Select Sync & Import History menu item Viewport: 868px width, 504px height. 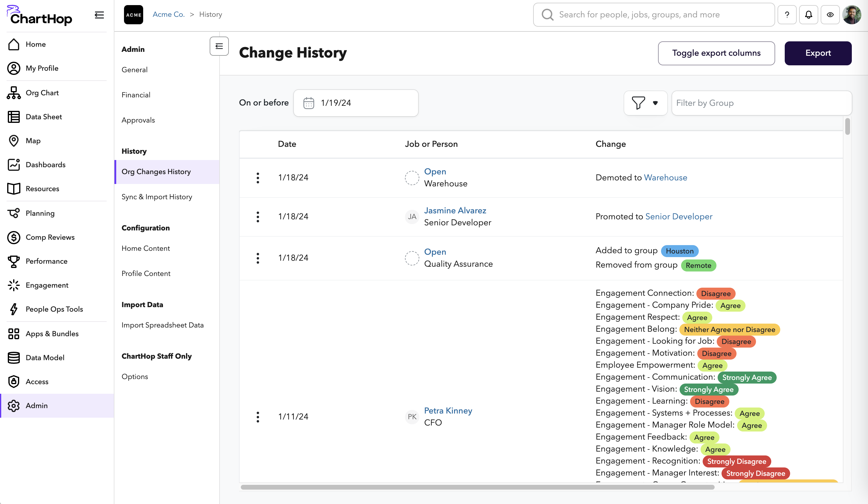coord(157,197)
